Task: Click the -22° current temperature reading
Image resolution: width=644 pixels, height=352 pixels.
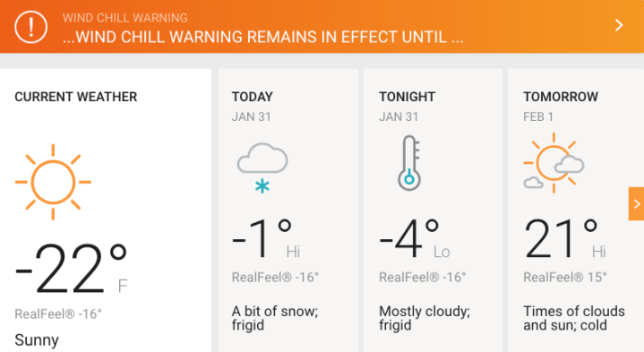Action: (x=71, y=269)
